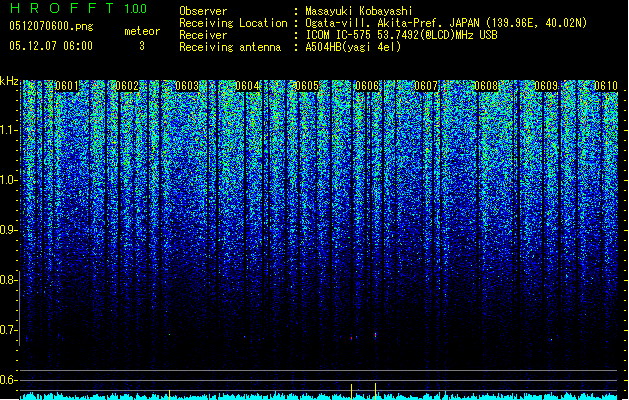Image resolution: width=629 pixels, height=400 pixels.
Task: Click the Receiving Location field label
Action: (x=233, y=23)
